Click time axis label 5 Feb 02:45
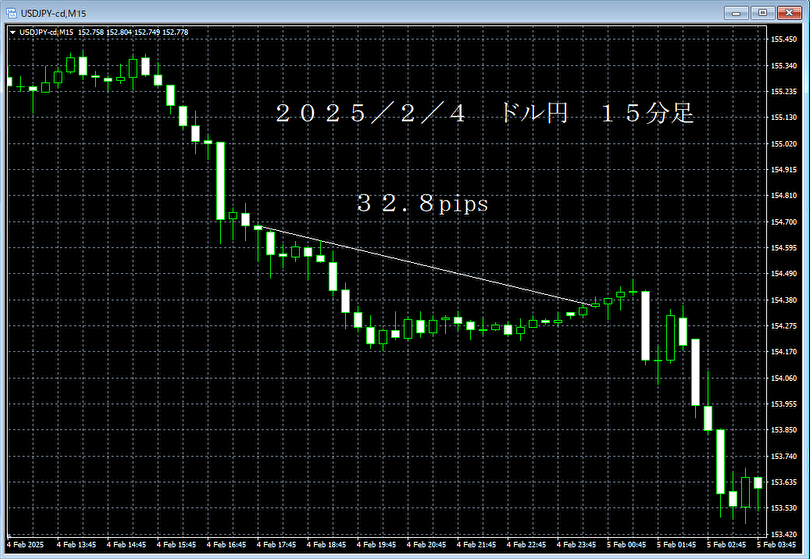810x559 pixels. (726, 545)
